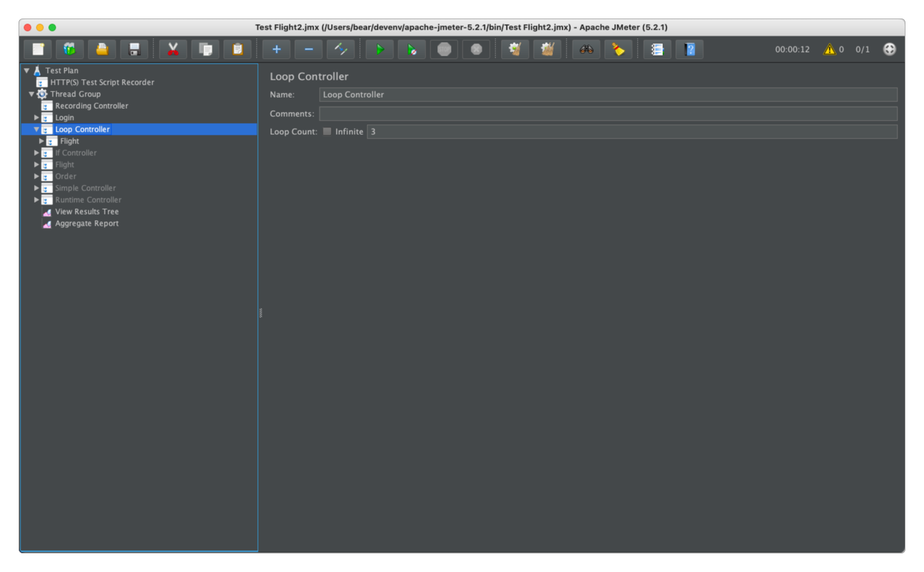Click the Toggle enable/disable icon
924x572 pixels.
point(341,49)
